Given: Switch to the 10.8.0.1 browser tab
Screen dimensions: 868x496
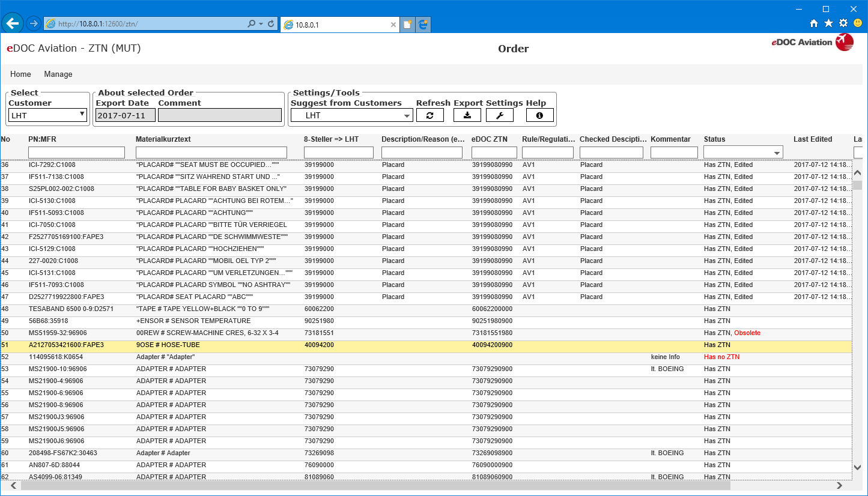Looking at the screenshot, I should pyautogui.click(x=336, y=25).
